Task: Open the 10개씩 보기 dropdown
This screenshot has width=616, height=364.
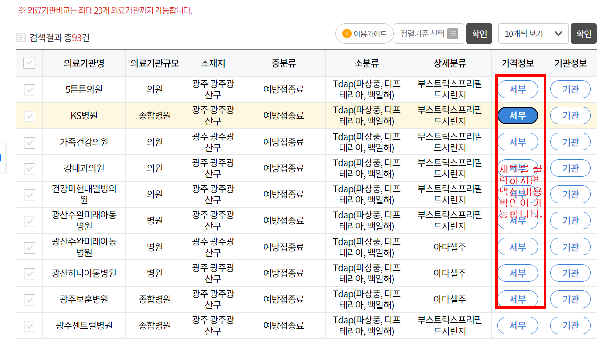Action: point(533,33)
